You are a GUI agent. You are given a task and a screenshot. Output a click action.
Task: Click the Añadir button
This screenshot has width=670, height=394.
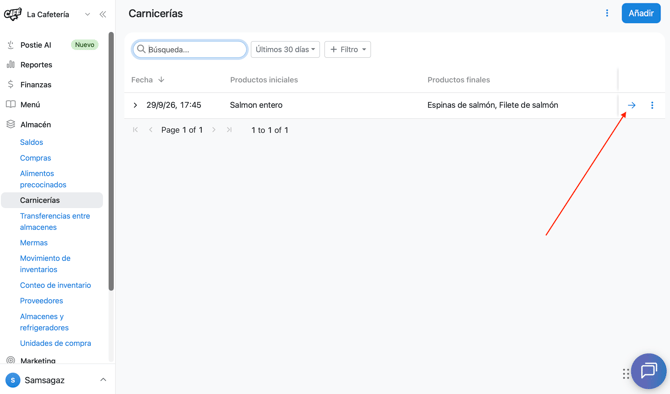(x=641, y=13)
